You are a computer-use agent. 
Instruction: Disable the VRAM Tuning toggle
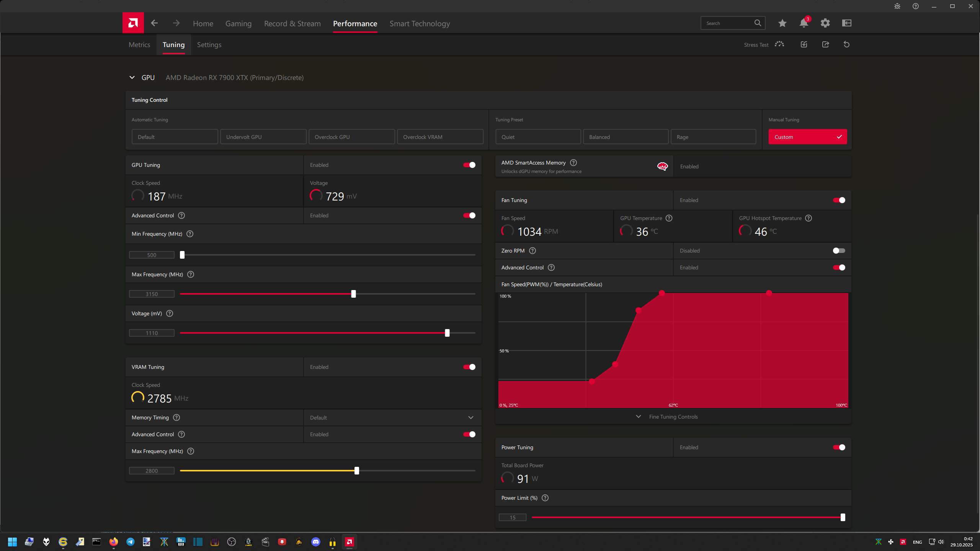469,367
